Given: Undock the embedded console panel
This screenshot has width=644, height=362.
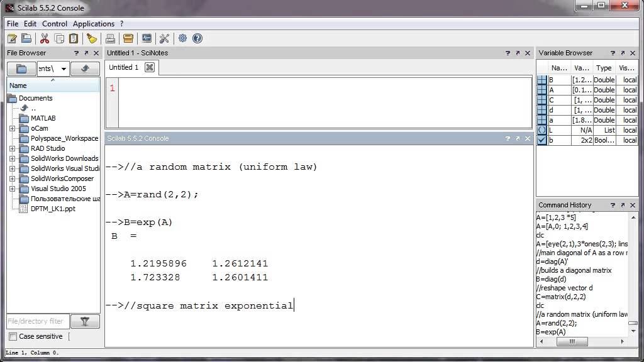Looking at the screenshot, I should (518, 139).
